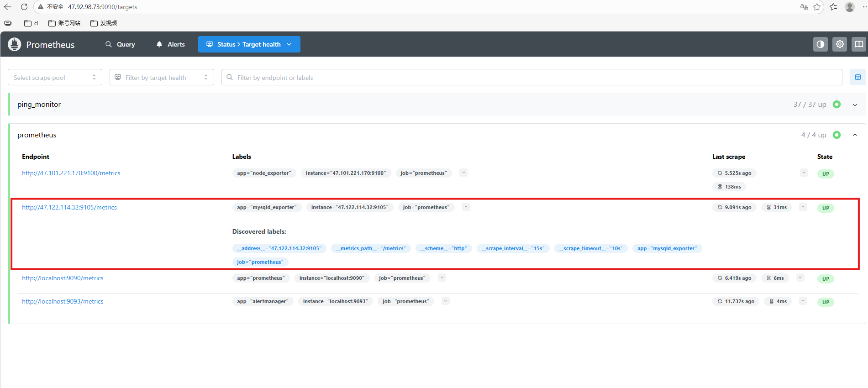Click browser refresh icon

click(24, 7)
